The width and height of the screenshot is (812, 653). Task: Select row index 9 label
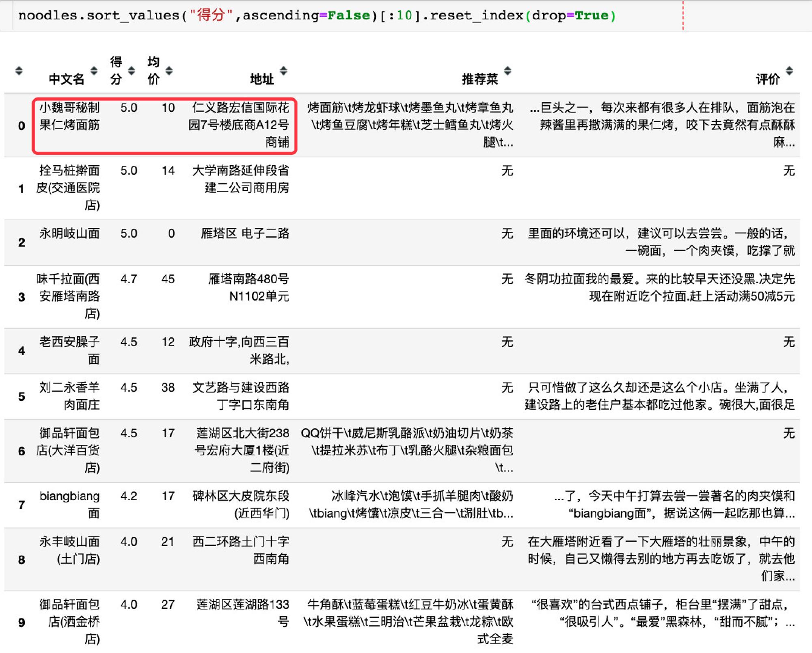(22, 623)
